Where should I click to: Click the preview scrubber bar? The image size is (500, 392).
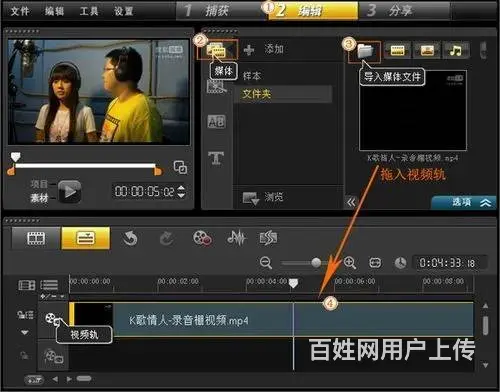coord(85,165)
